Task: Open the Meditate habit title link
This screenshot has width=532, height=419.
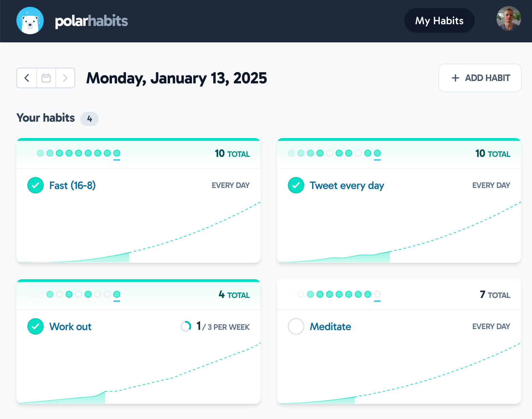Action: [x=330, y=327]
